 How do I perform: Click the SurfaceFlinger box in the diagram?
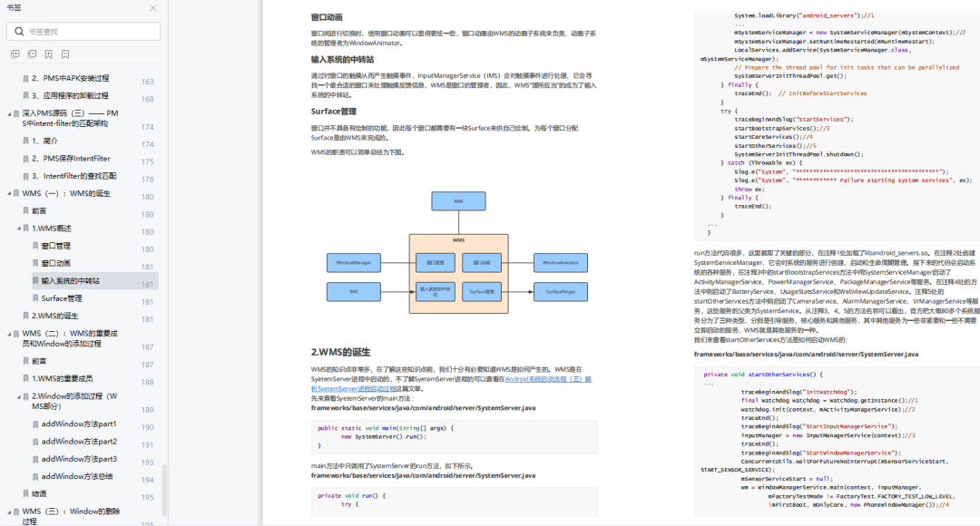[561, 292]
